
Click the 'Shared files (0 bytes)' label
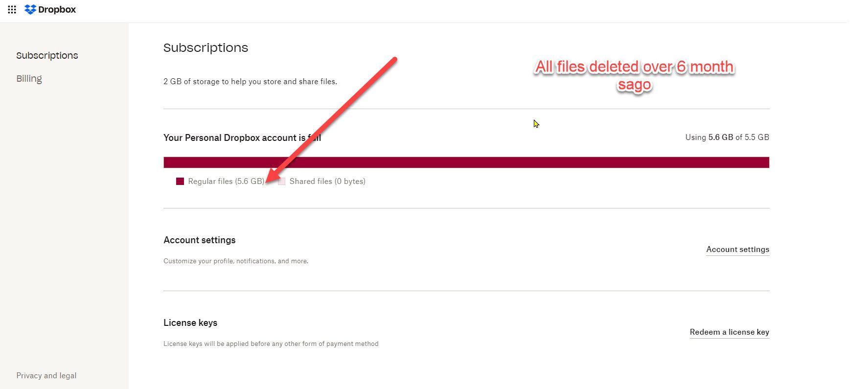click(327, 182)
